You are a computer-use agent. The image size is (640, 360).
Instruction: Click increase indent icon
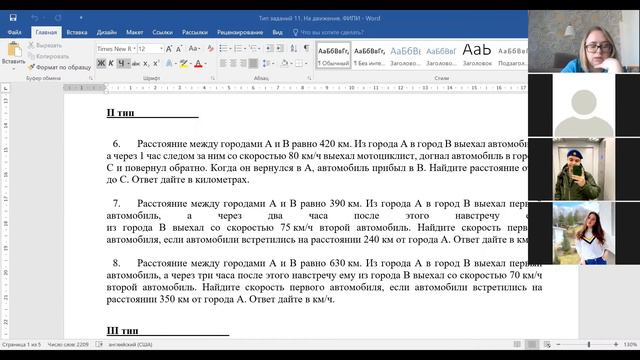click(x=280, y=49)
